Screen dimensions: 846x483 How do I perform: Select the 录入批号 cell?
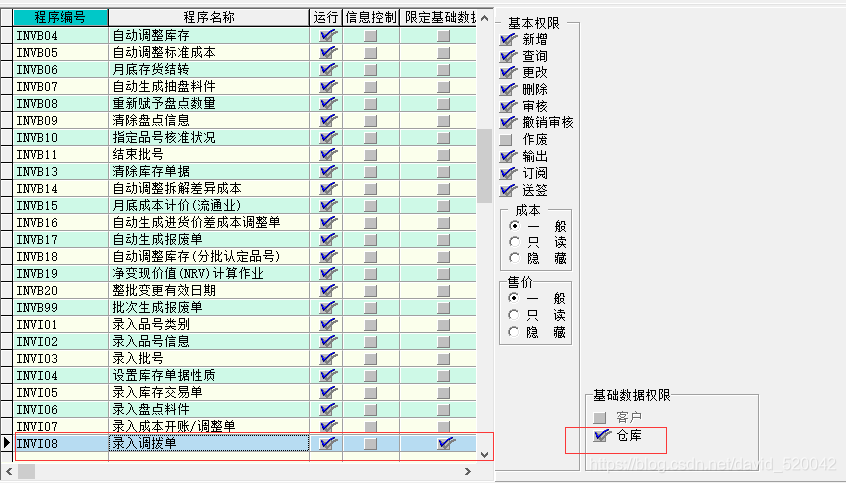tap(209, 359)
